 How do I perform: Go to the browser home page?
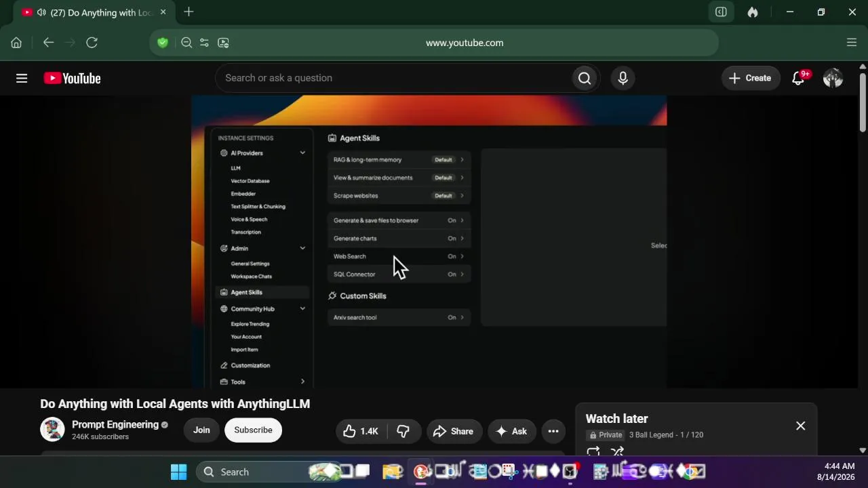(x=16, y=43)
